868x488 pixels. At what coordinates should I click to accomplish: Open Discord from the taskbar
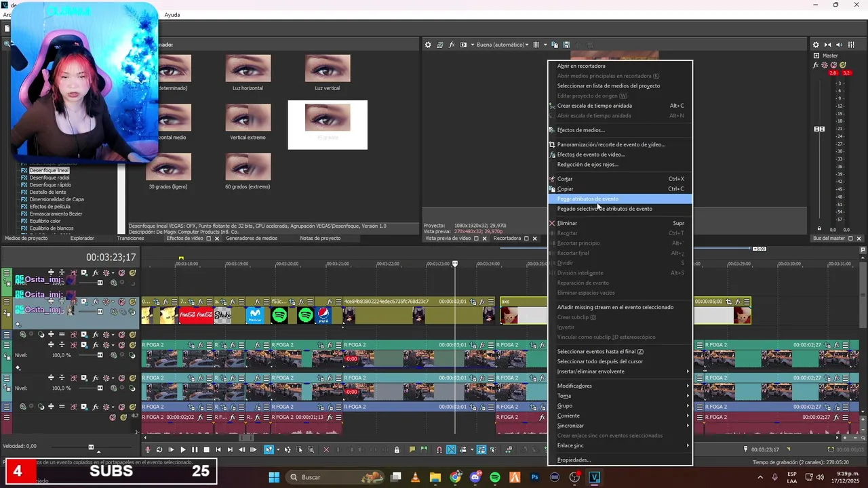[x=475, y=477]
